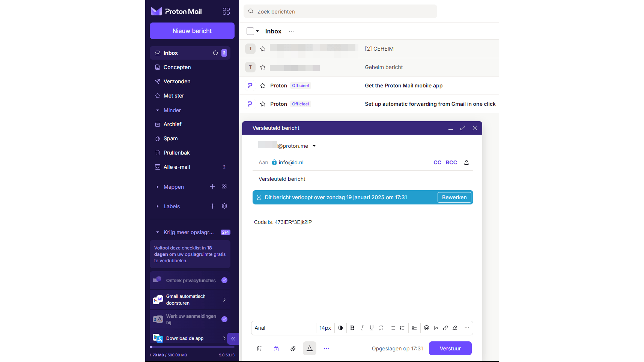Star the Geheim bericht message
Screen dimensions: 644x362
coord(263,67)
